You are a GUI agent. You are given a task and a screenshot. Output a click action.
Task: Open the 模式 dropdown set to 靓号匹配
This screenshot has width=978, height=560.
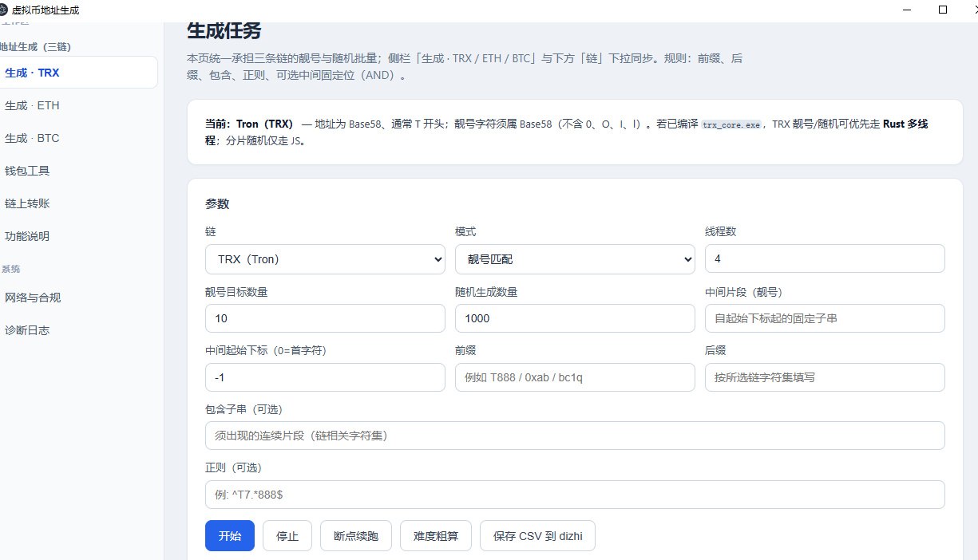(x=575, y=258)
